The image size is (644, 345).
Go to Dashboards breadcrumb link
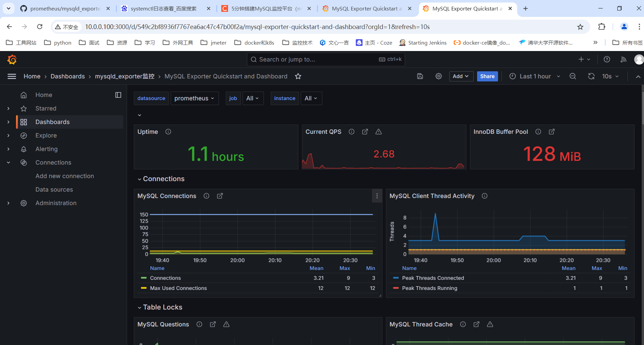(68, 76)
